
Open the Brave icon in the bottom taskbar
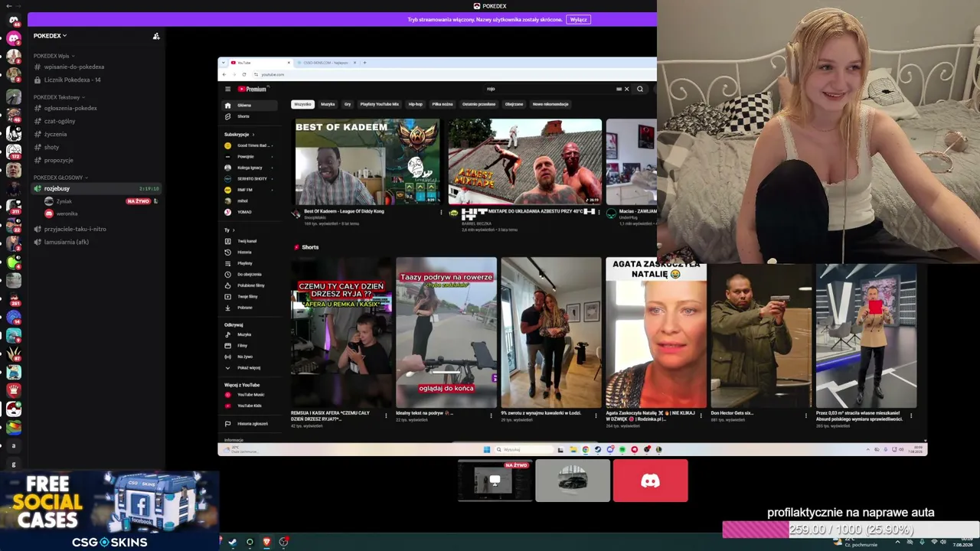coord(266,542)
